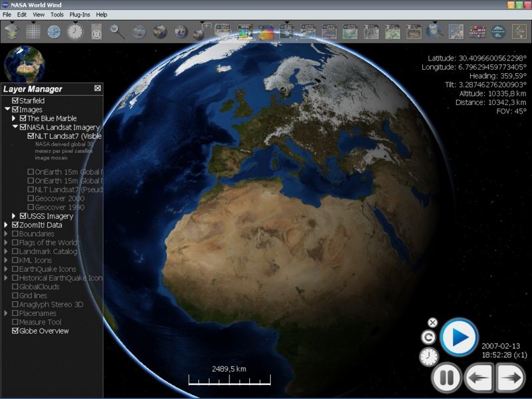The width and height of the screenshot is (532, 399).
Task: Enable the Boundaries layer checkbox
Action: pos(15,234)
